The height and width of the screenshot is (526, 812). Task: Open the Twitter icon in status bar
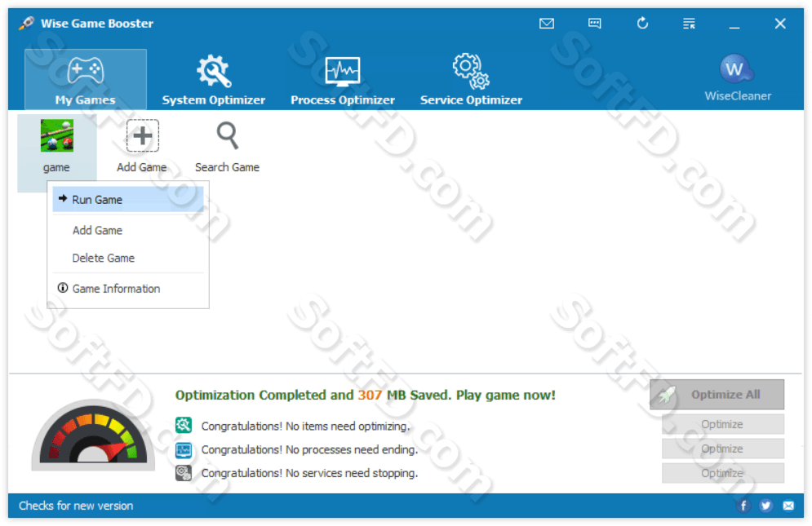pyautogui.click(x=766, y=506)
